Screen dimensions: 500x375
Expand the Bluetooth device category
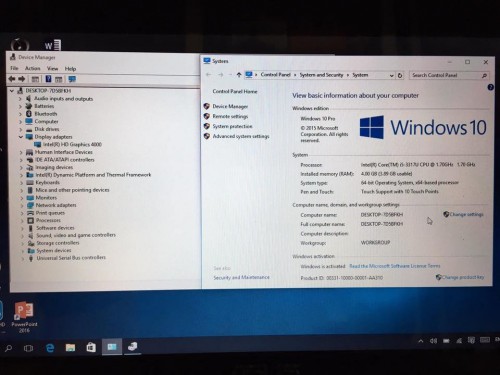pyautogui.click(x=20, y=114)
